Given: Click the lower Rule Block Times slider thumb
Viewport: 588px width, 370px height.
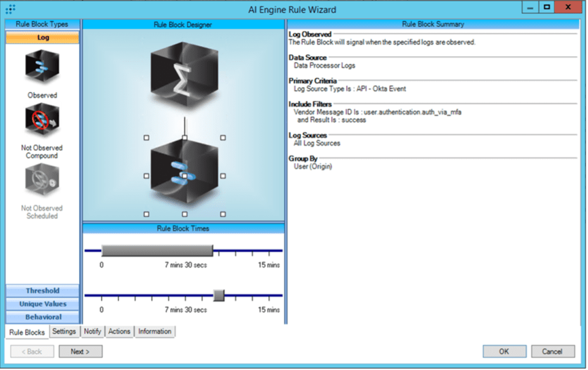Looking at the screenshot, I should point(218,295).
